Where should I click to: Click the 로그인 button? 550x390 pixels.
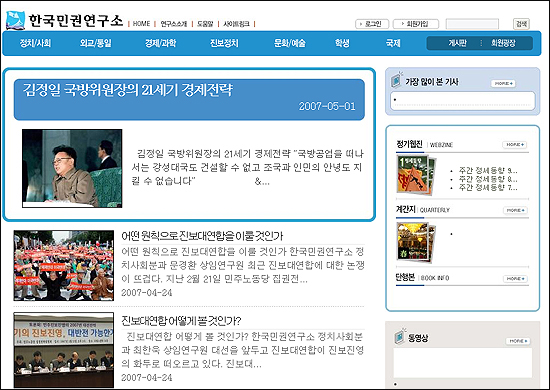(372, 24)
